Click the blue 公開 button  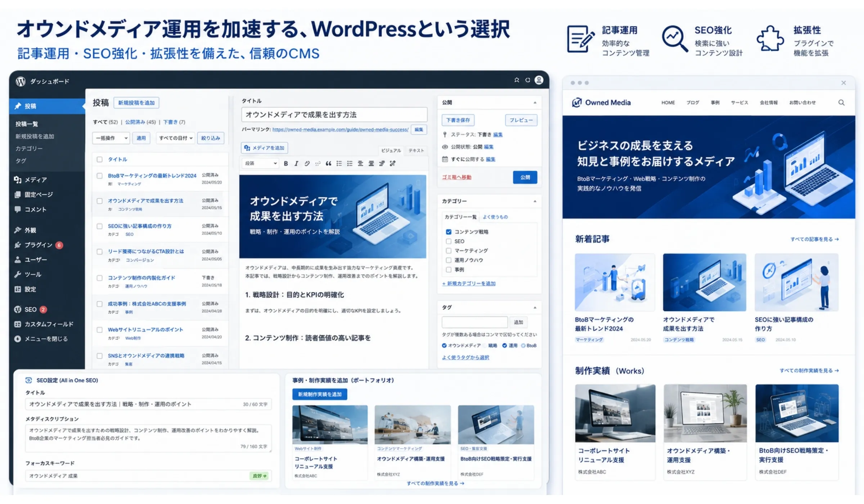525,177
